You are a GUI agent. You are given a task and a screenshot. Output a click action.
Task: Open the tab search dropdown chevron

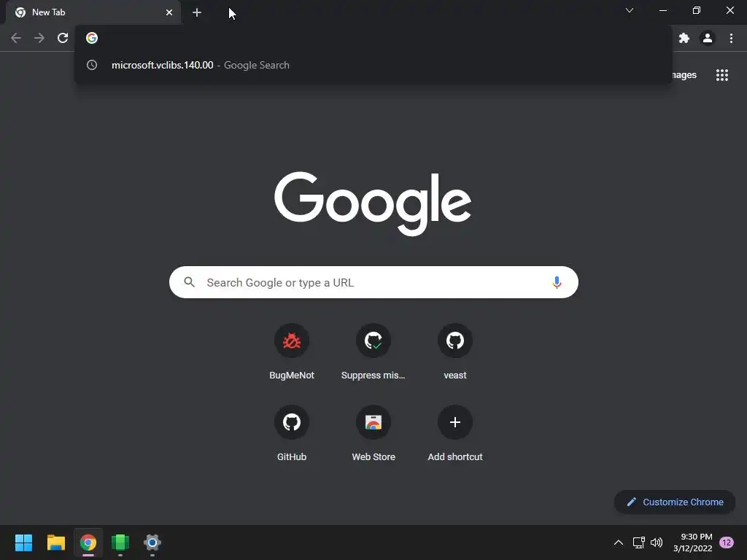630,10
